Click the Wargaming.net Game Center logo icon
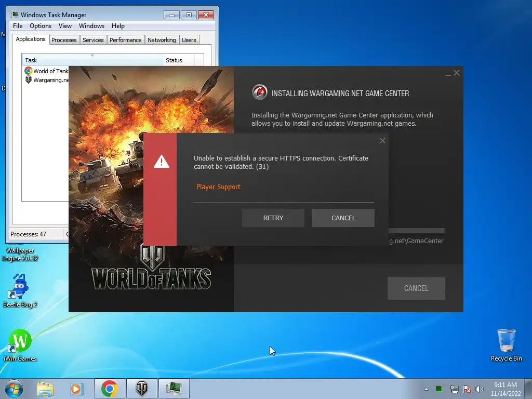 click(260, 92)
